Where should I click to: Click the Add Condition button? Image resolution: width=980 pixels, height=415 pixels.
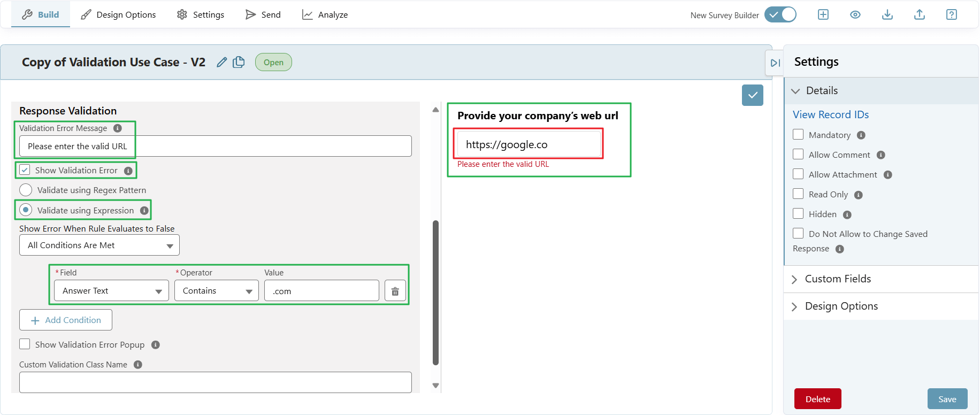66,320
